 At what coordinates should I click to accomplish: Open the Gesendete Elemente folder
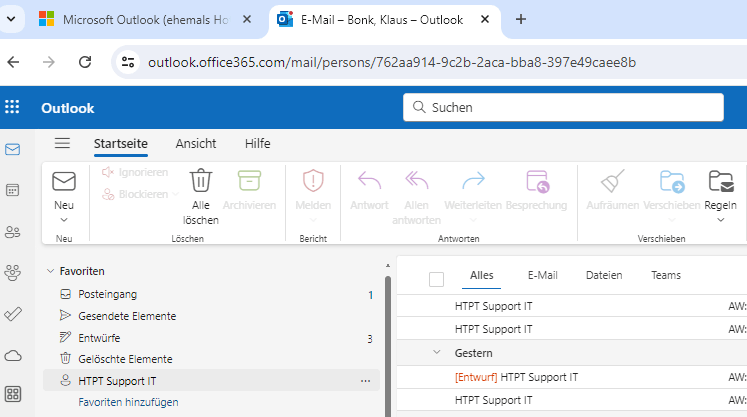pos(212,316)
